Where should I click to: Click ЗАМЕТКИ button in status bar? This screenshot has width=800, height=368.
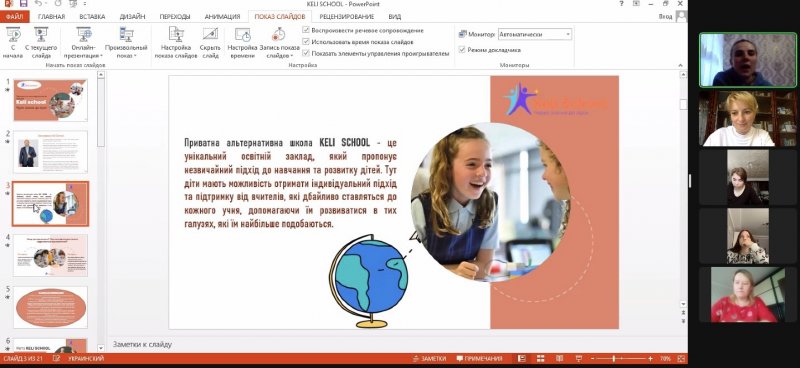point(430,359)
